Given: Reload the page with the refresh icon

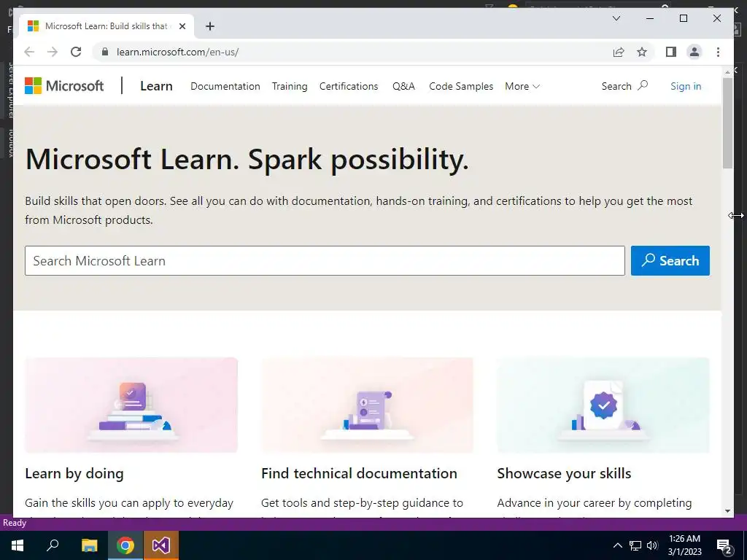Looking at the screenshot, I should point(76,52).
